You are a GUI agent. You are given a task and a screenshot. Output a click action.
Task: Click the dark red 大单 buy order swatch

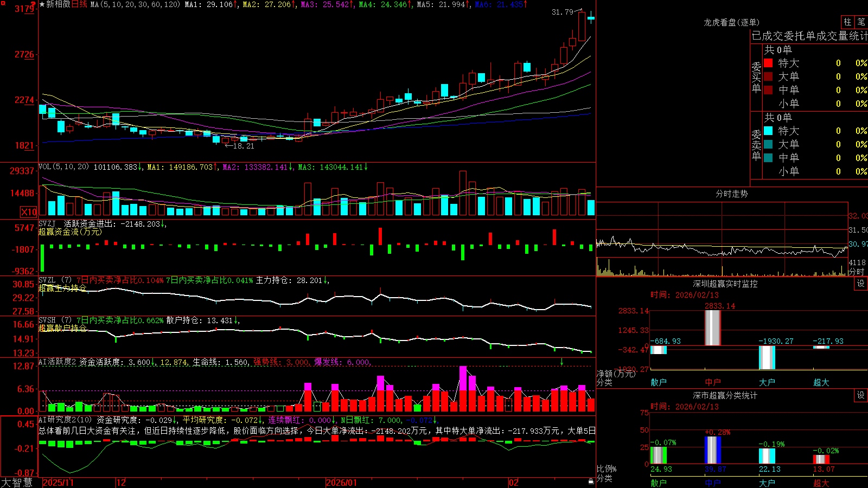(768, 76)
